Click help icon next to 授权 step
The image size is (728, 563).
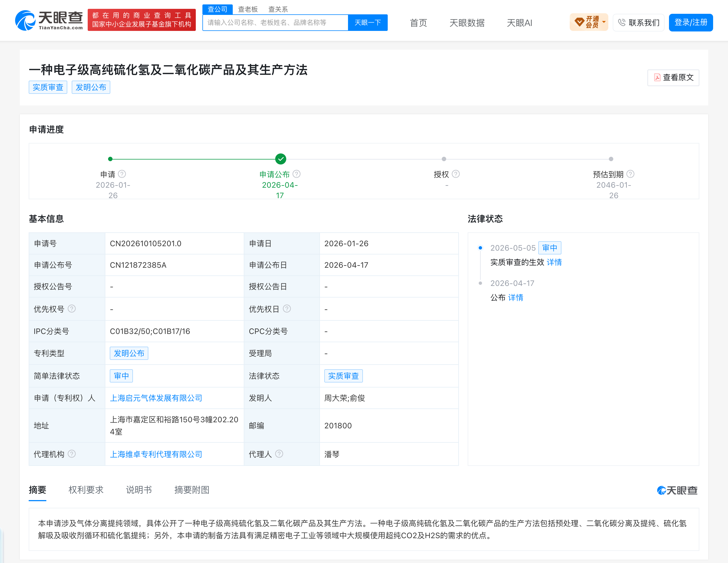pyautogui.click(x=456, y=174)
